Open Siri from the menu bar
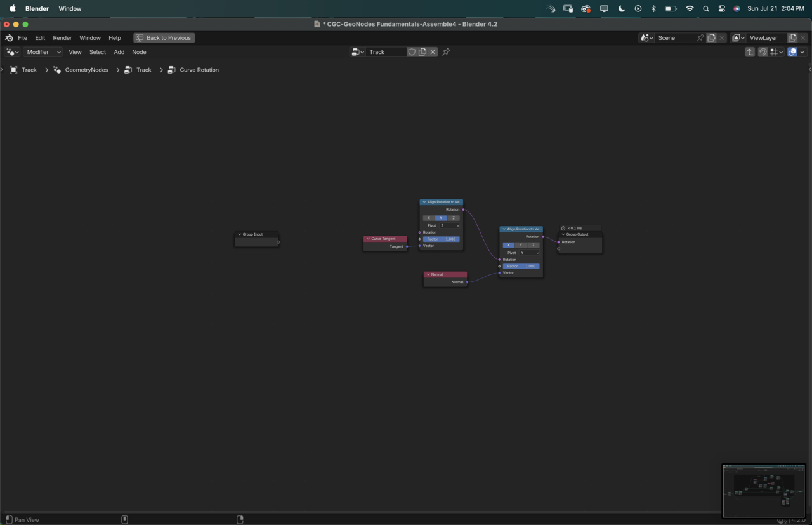 737,9
